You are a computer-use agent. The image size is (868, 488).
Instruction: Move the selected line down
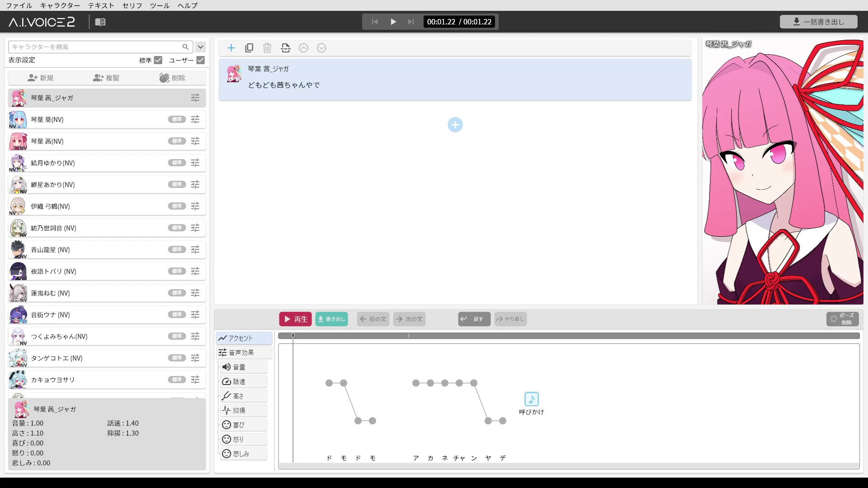tap(321, 48)
